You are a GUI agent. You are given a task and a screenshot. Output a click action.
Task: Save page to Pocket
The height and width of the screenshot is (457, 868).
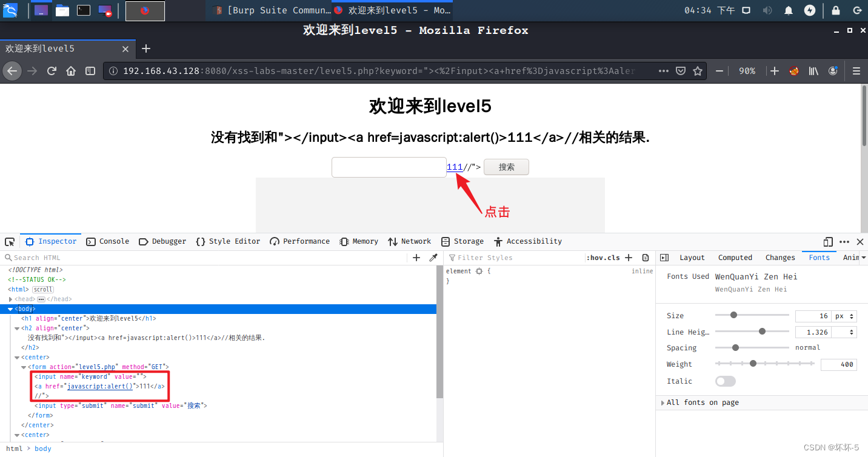click(x=681, y=71)
